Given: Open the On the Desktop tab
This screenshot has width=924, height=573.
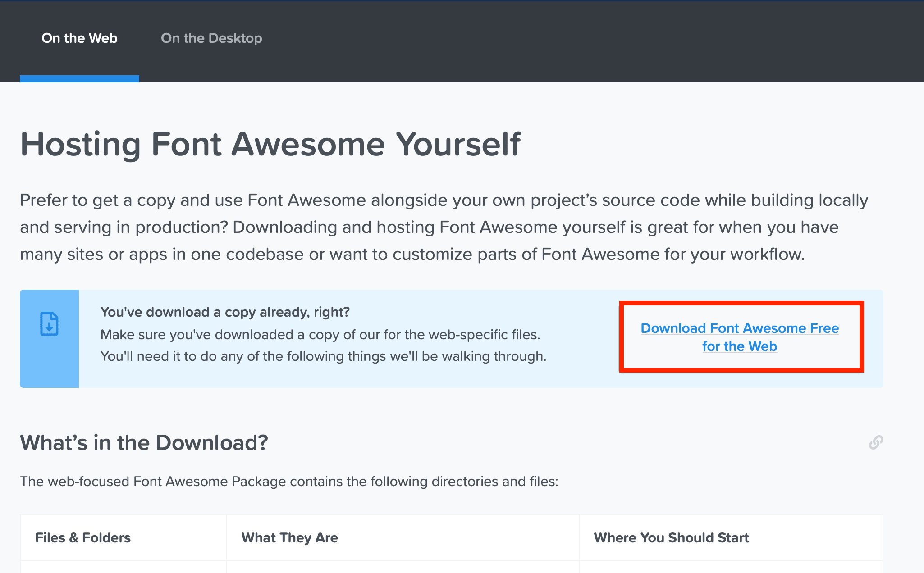Looking at the screenshot, I should click(x=211, y=38).
